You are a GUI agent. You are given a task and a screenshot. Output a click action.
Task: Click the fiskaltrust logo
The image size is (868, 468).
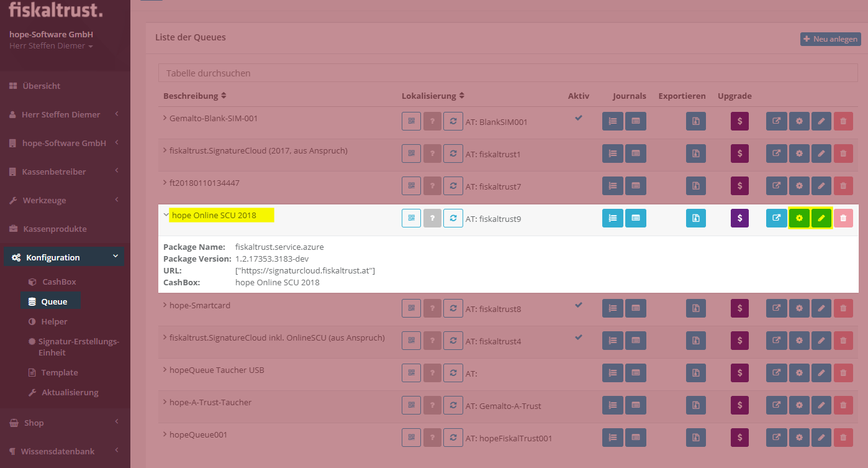pyautogui.click(x=56, y=10)
